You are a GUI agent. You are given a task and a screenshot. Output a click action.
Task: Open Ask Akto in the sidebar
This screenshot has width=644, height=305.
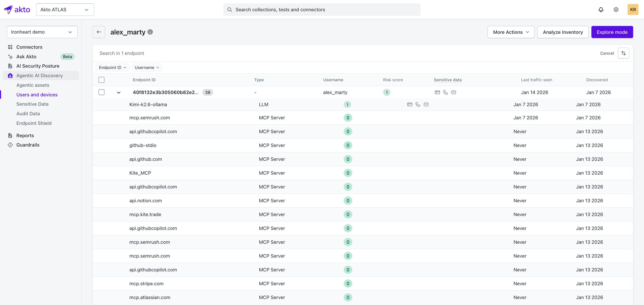coord(26,57)
